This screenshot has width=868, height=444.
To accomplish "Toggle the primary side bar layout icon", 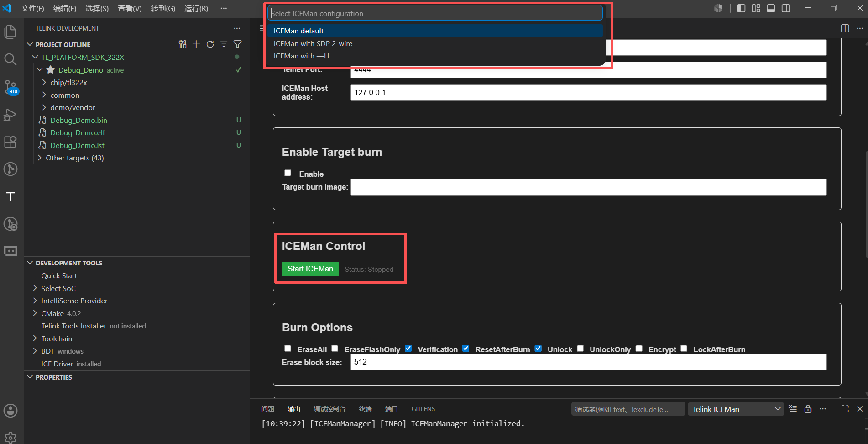I will pyautogui.click(x=741, y=8).
